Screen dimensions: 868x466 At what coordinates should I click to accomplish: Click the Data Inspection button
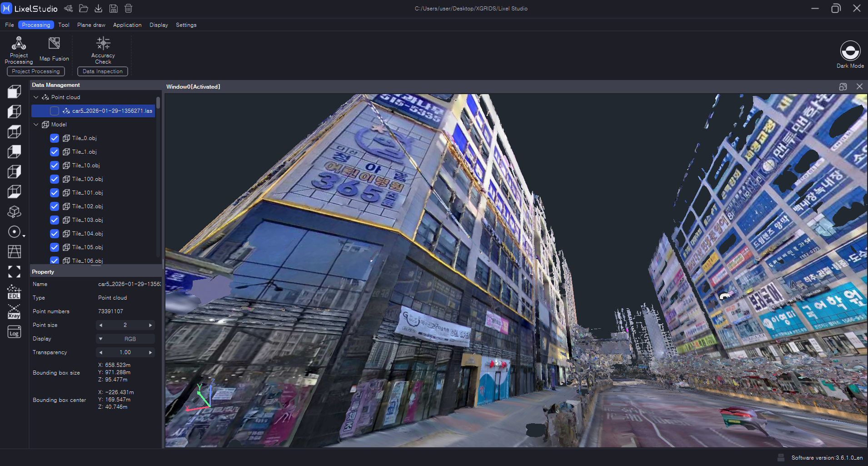click(103, 71)
